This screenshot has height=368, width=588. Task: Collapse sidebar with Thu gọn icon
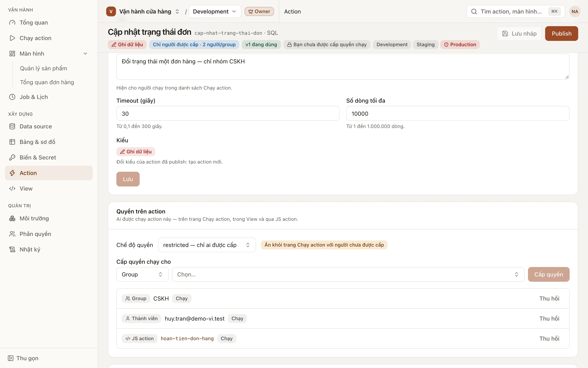pyautogui.click(x=10, y=358)
